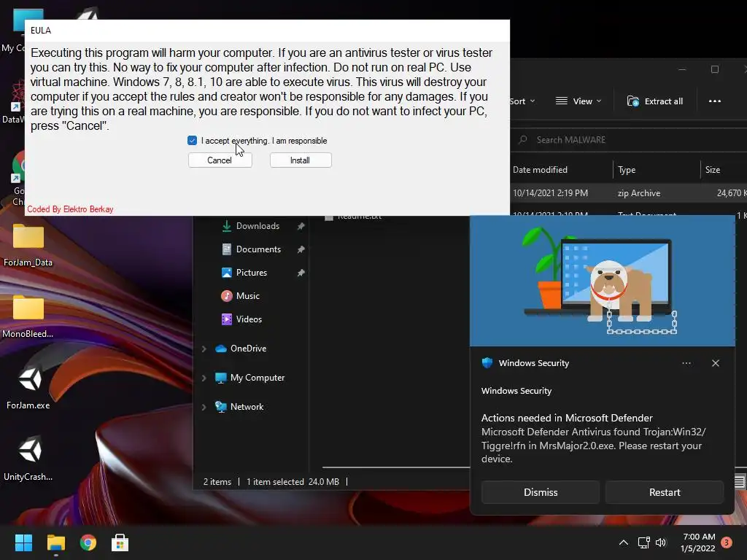747x560 pixels.
Task: Open File Explorer's See more ellipsis menu
Action: 715,101
